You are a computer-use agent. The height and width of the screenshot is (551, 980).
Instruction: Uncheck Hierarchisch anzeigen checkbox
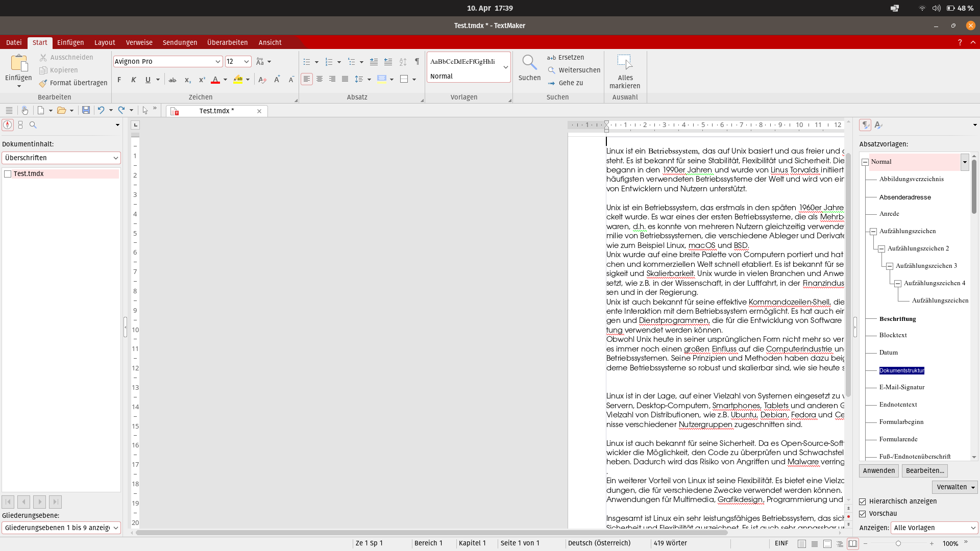pyautogui.click(x=863, y=502)
